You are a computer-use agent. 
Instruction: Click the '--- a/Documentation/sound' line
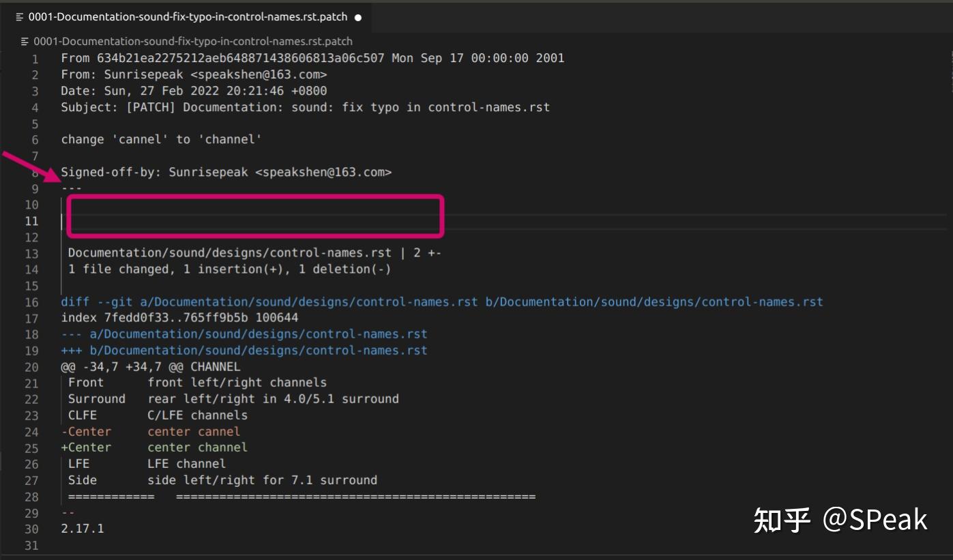click(244, 334)
